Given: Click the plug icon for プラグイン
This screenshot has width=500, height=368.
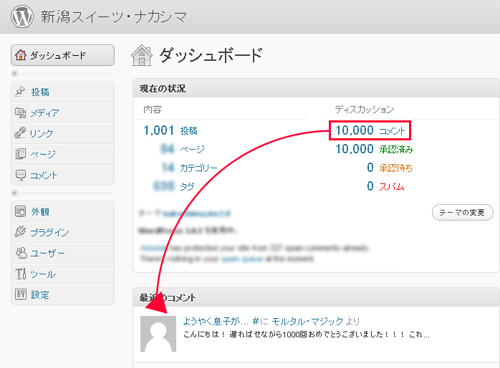Looking at the screenshot, I should [x=20, y=231].
